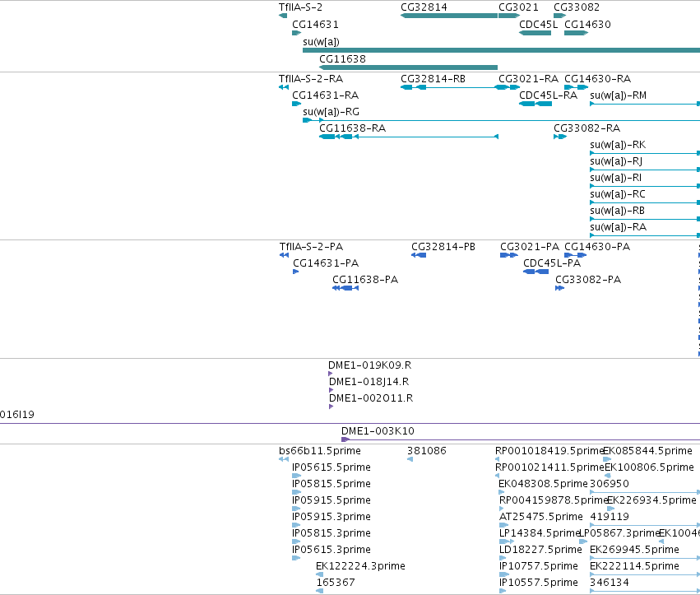The image size is (700, 595).
Task: Click the su(w[a])-RG transcript label
Action: [331, 112]
